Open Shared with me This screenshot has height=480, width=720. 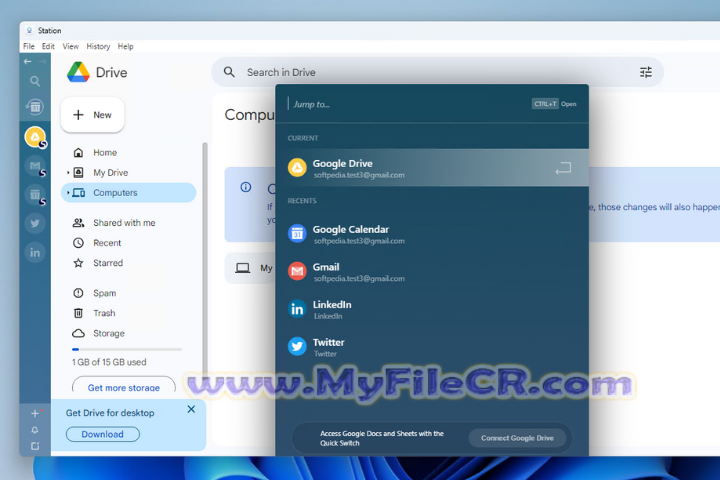coord(129,223)
